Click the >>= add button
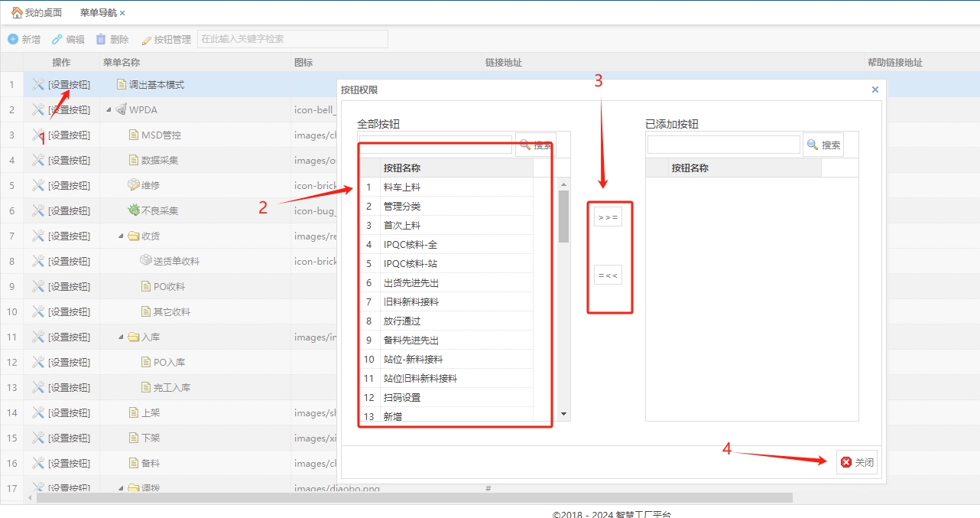 click(x=608, y=217)
